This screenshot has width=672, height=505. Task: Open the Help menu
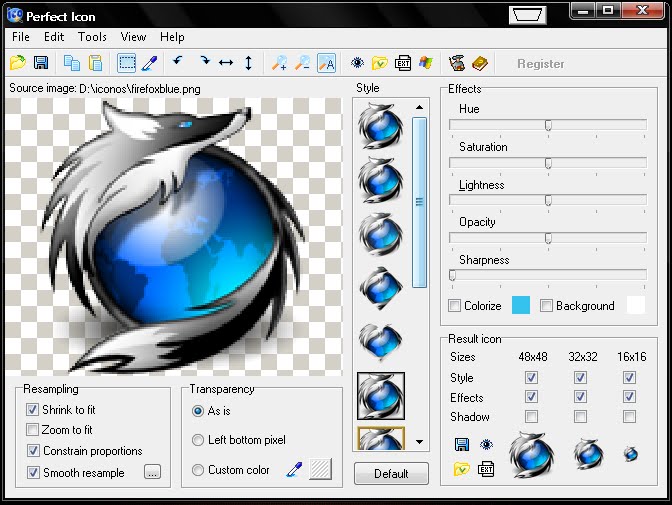click(x=172, y=37)
